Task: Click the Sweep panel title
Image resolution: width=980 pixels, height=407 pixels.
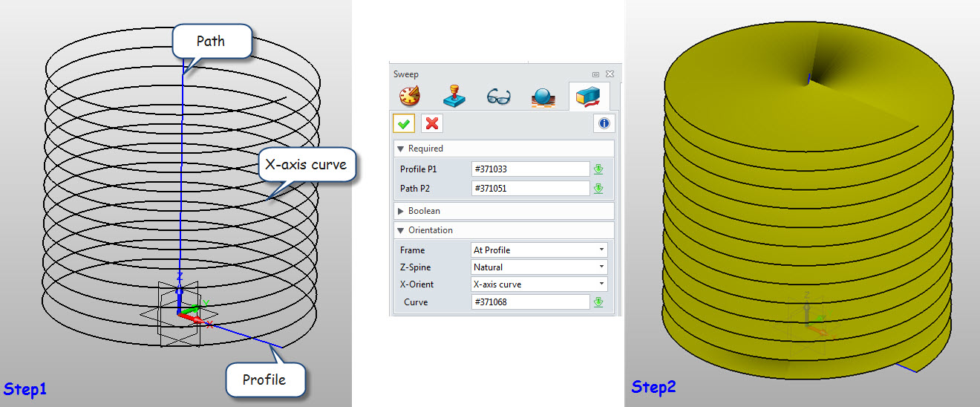Action: (x=406, y=74)
